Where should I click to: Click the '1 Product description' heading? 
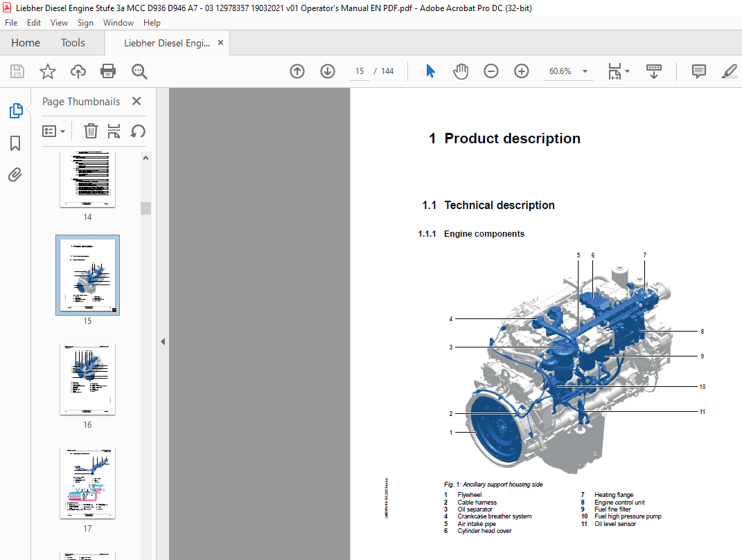click(504, 138)
